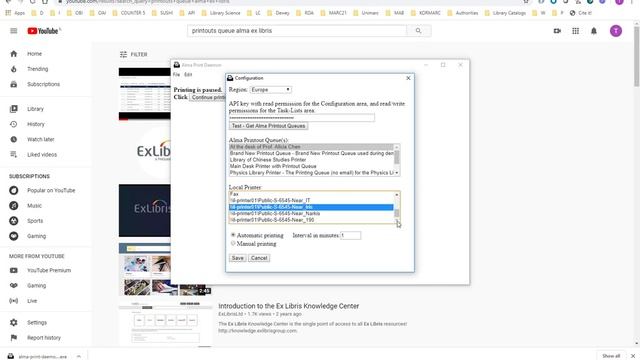
Task: Open the File menu of Alma Print Daemon
Action: [176, 75]
